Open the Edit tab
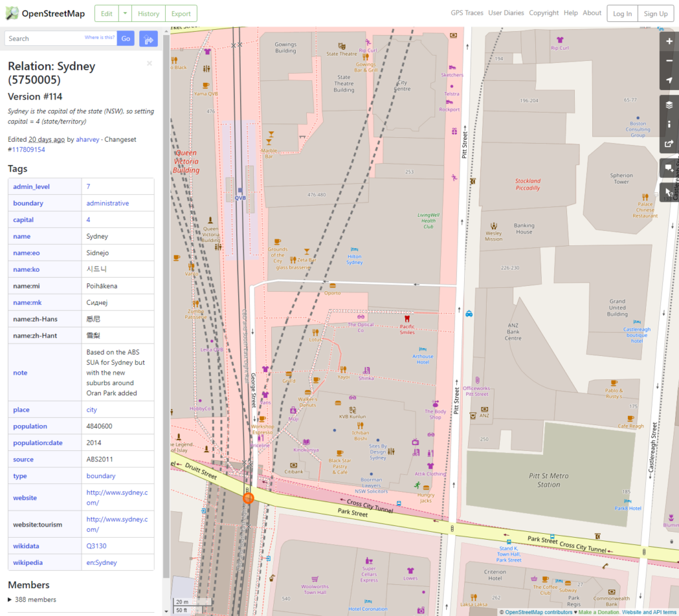Screen dimensions: 679x616 [107, 13]
